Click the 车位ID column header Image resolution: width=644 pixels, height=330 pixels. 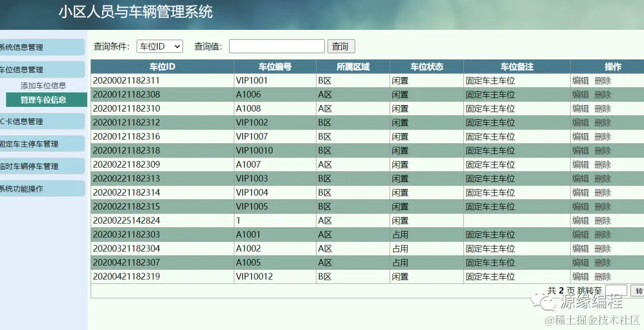pyautogui.click(x=162, y=67)
